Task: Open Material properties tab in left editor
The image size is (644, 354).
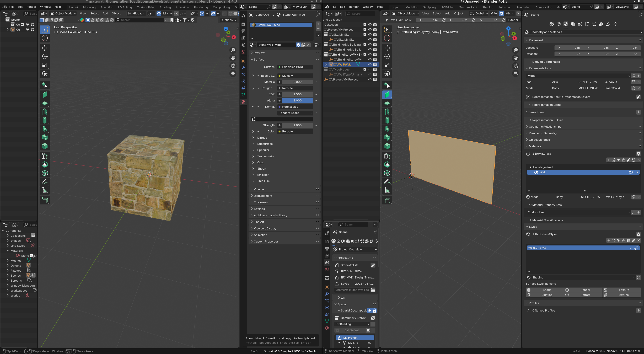Action: [x=243, y=102]
